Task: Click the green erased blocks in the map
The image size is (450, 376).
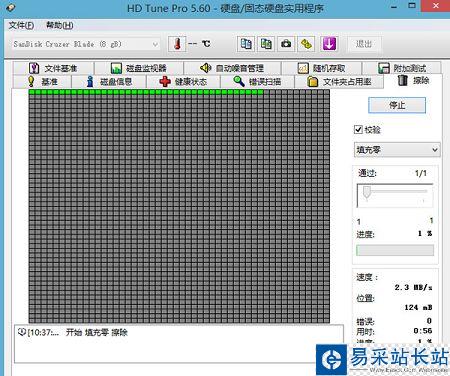Action: point(146,92)
